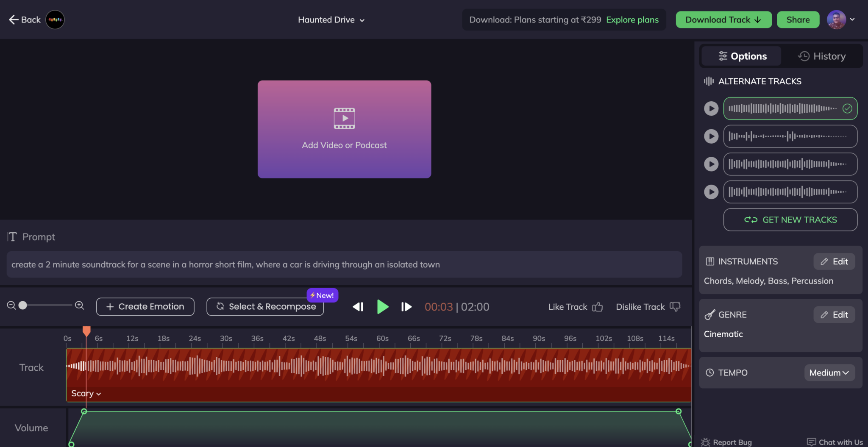Screen dimensions: 868x447
Task: Click the skip forward playback icon
Action: click(406, 307)
